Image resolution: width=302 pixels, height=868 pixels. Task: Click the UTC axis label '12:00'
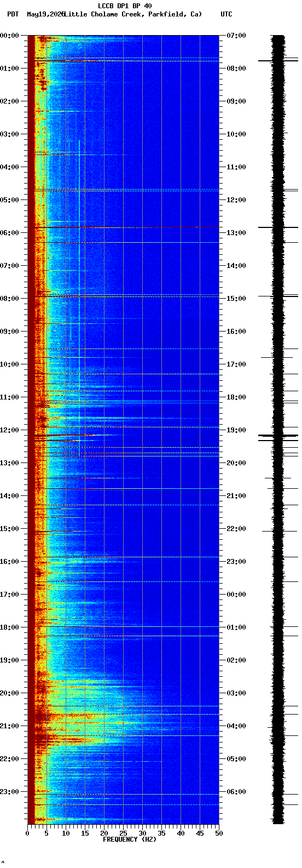click(x=236, y=200)
